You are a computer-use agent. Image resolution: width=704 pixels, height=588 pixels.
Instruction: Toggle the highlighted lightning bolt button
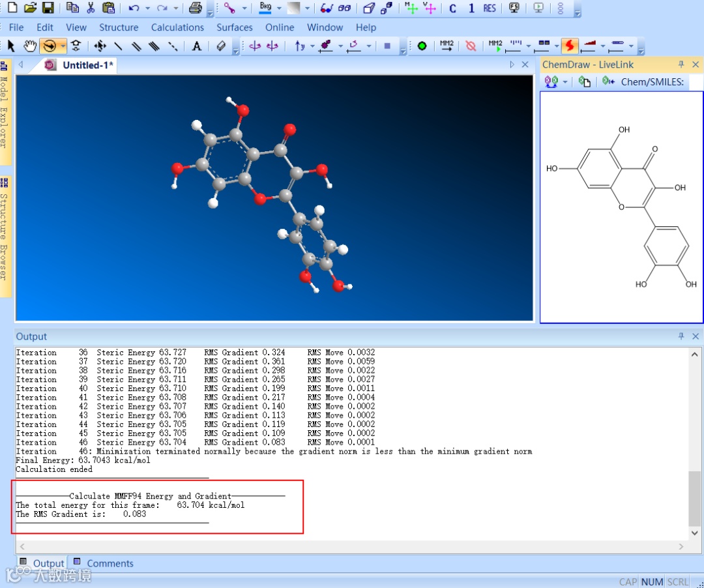point(570,46)
